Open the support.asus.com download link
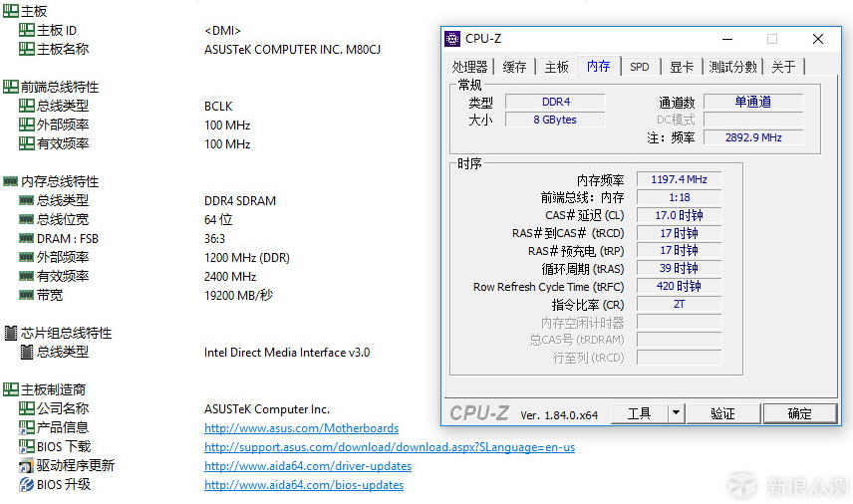The image size is (853, 504). tap(390, 447)
